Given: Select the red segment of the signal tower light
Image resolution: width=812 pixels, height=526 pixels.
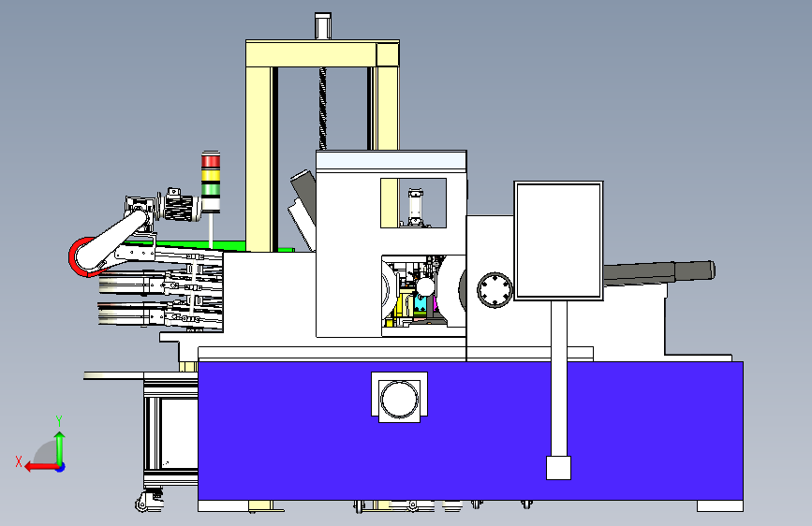Looking at the screenshot, I should [x=211, y=161].
